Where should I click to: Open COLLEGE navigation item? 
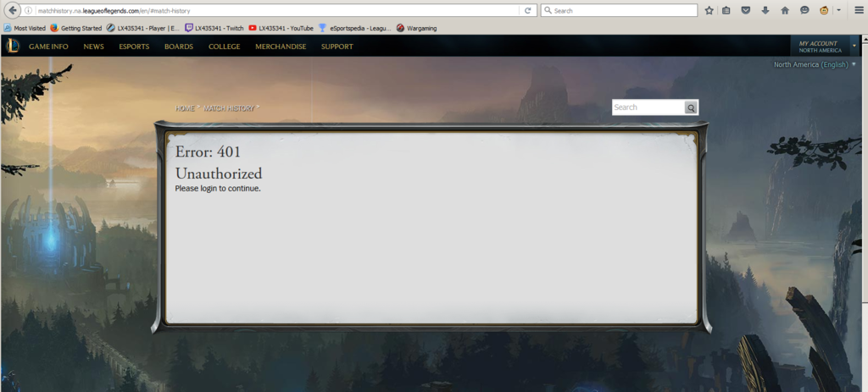[224, 47]
